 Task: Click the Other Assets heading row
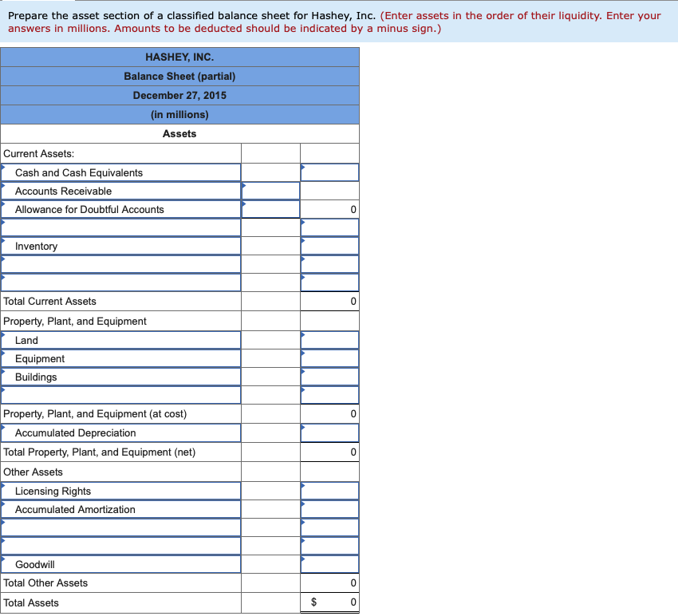click(x=120, y=472)
